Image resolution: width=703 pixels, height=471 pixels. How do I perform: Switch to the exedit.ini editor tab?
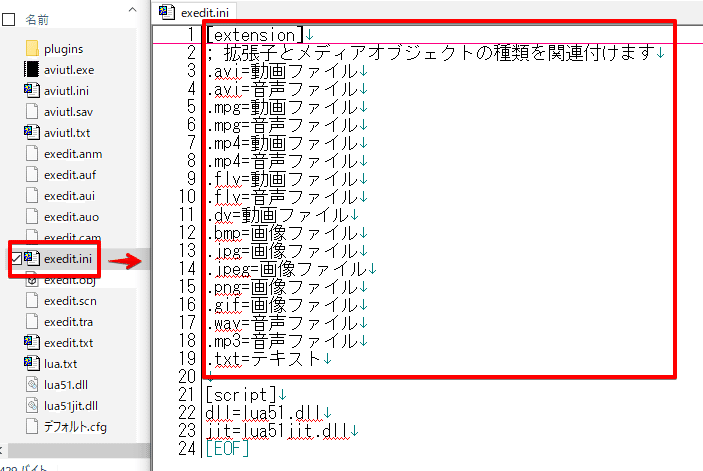coord(194,12)
